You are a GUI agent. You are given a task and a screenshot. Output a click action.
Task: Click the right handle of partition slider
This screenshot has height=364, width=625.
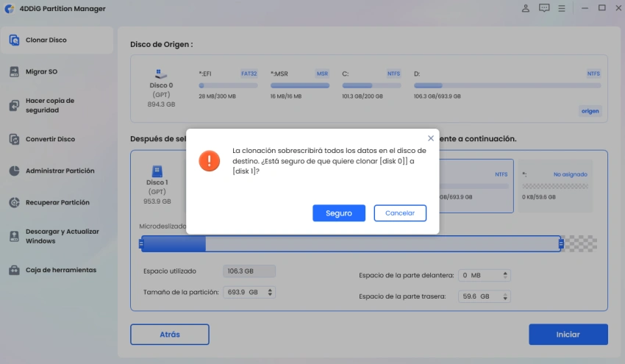coord(561,243)
